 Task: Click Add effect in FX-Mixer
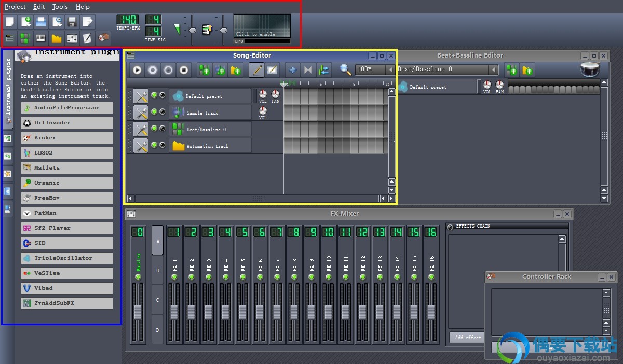pos(468,338)
